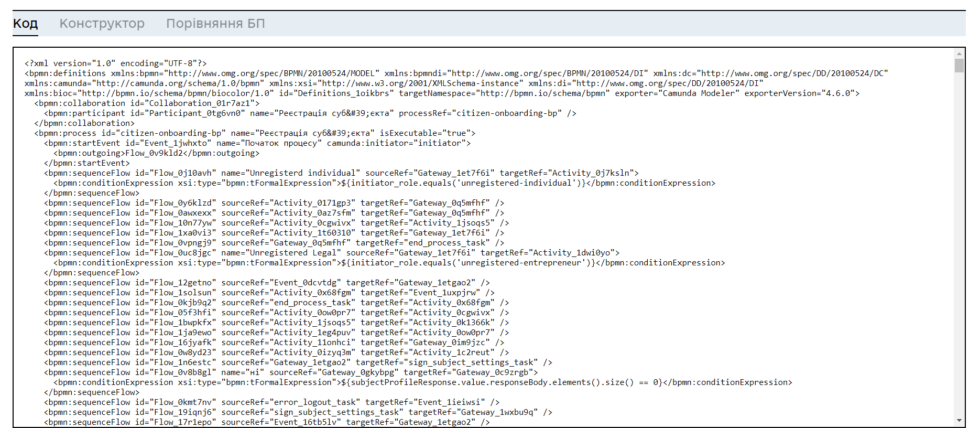Open the Конструктор tab

[102, 24]
